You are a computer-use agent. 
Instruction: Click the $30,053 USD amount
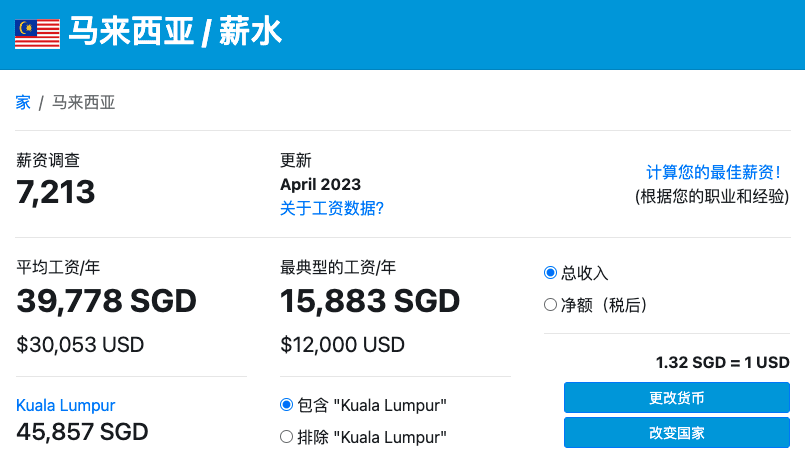pos(80,345)
